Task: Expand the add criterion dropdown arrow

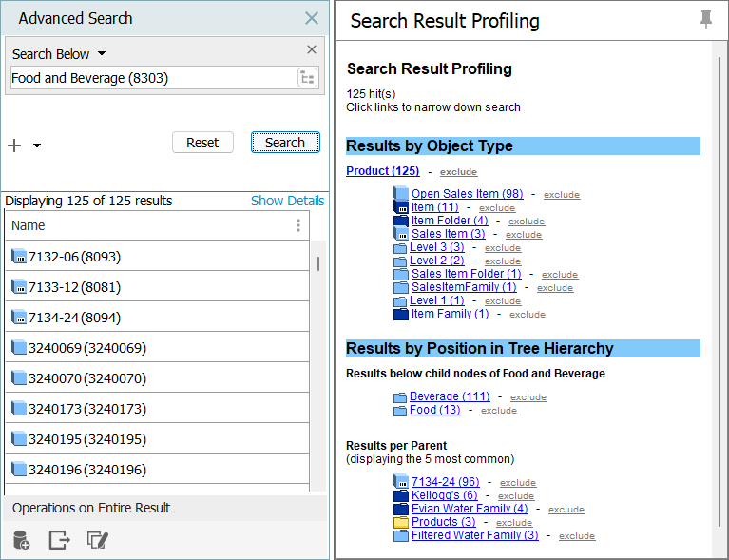Action: pyautogui.click(x=37, y=145)
